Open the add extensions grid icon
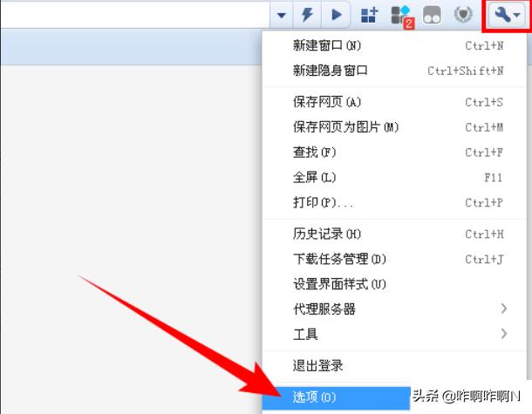This screenshot has height=414, width=532. (369, 15)
